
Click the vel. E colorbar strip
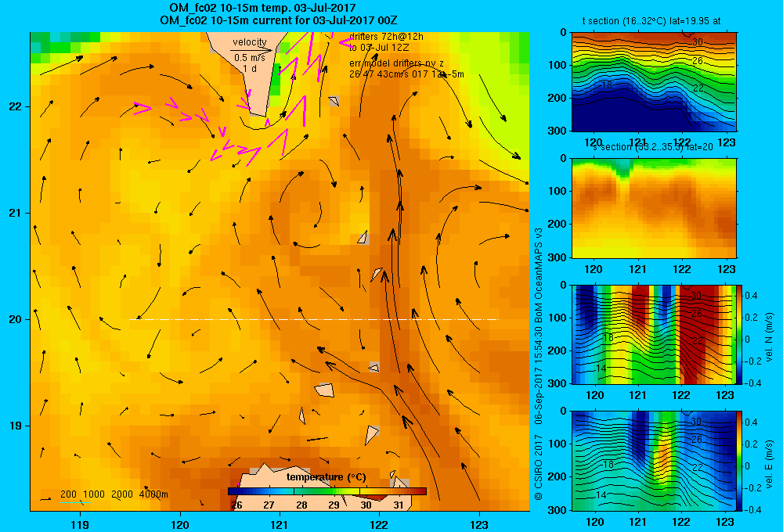[x=740, y=460]
